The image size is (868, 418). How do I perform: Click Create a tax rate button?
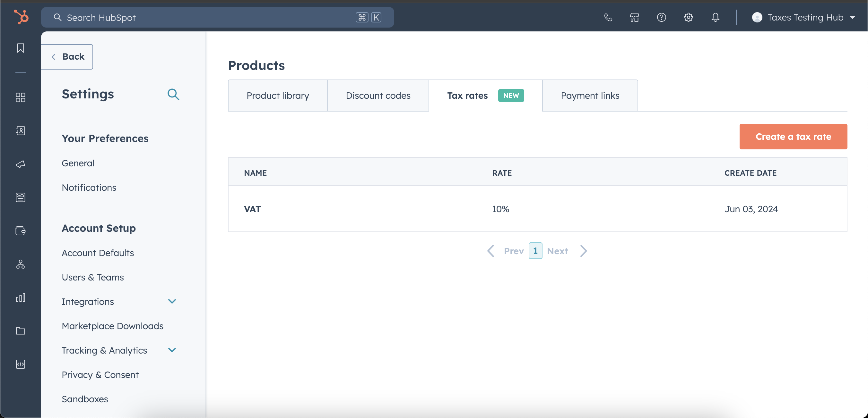click(x=793, y=137)
